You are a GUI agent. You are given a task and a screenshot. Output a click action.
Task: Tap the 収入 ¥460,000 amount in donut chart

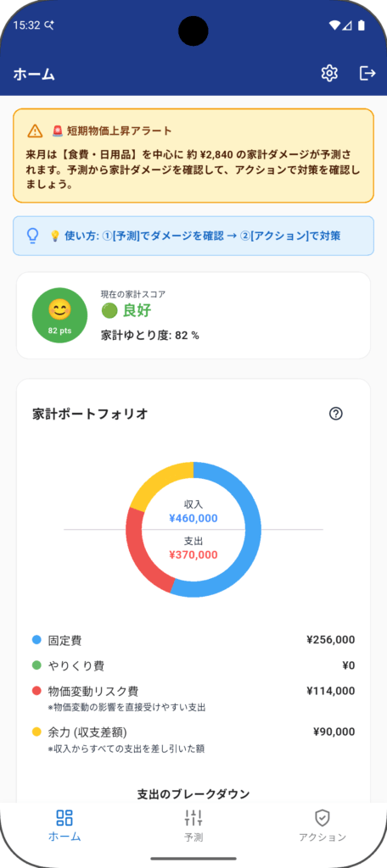coord(193,519)
